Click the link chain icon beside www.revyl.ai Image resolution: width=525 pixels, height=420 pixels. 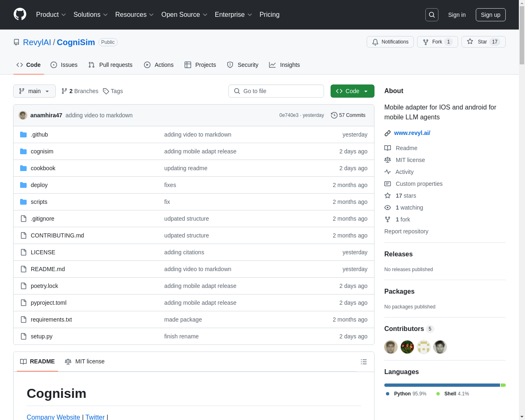(388, 133)
